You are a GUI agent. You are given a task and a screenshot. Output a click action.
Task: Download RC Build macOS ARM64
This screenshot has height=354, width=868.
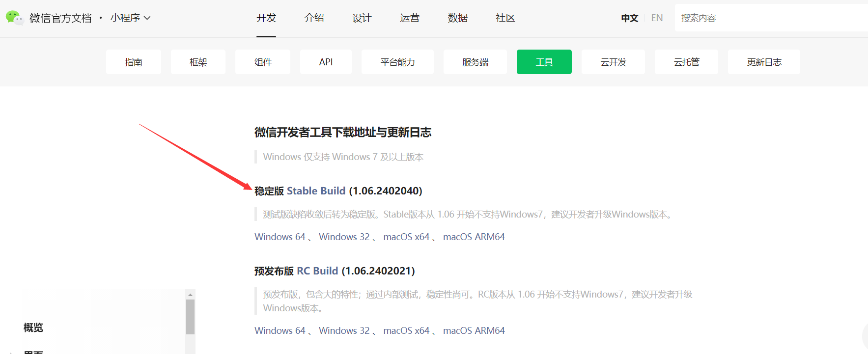[x=474, y=330]
